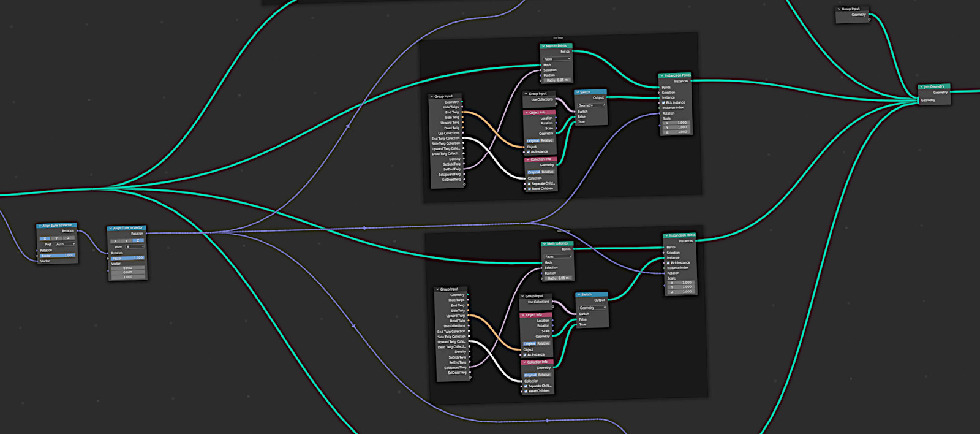The height and width of the screenshot is (434, 980).
Task: Collapse Mesh to Points node in upper frame
Action: [543, 46]
